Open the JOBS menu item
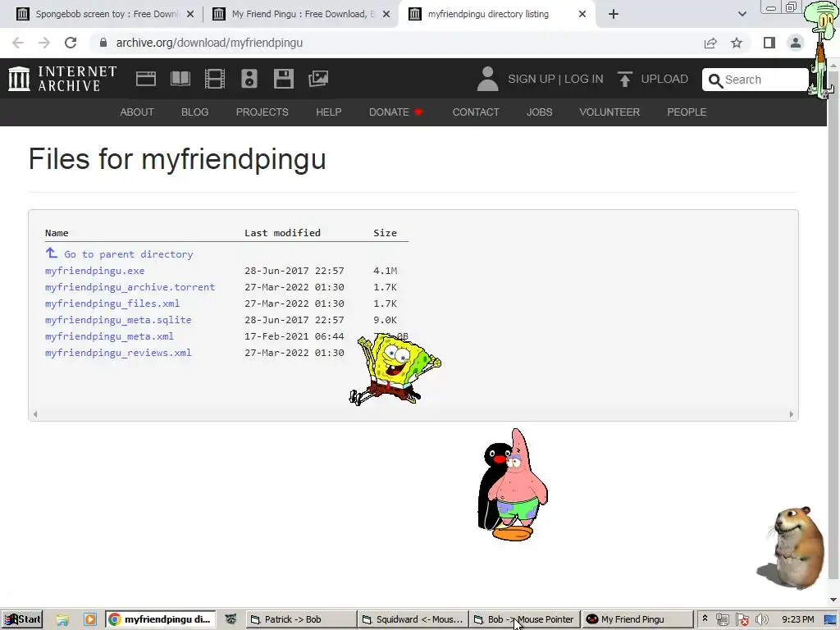This screenshot has height=630, width=840. tap(539, 112)
